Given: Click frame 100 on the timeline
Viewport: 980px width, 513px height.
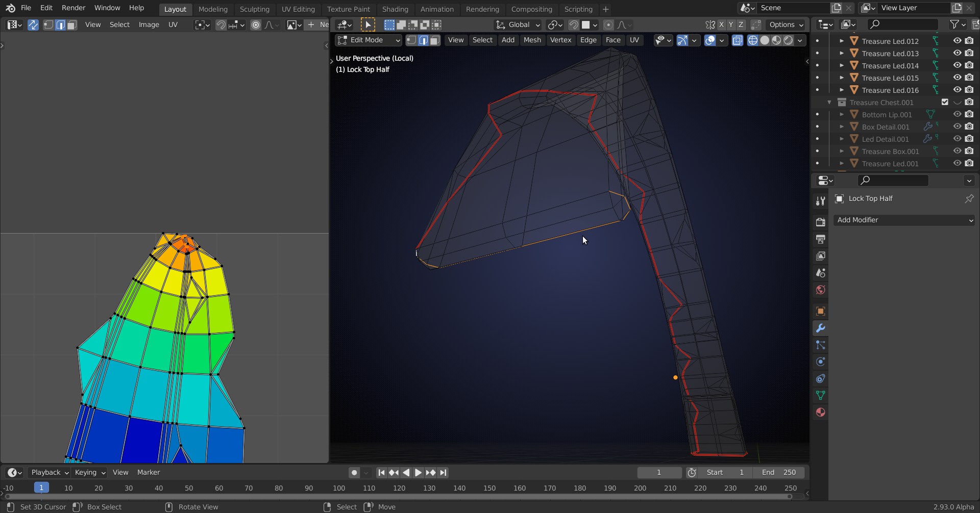Looking at the screenshot, I should [x=339, y=488].
